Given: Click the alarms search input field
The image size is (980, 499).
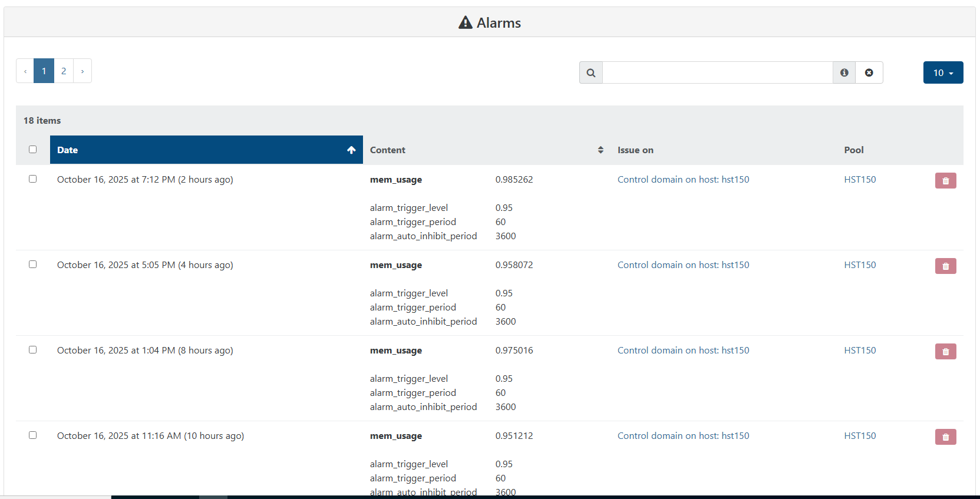Looking at the screenshot, I should click(717, 73).
